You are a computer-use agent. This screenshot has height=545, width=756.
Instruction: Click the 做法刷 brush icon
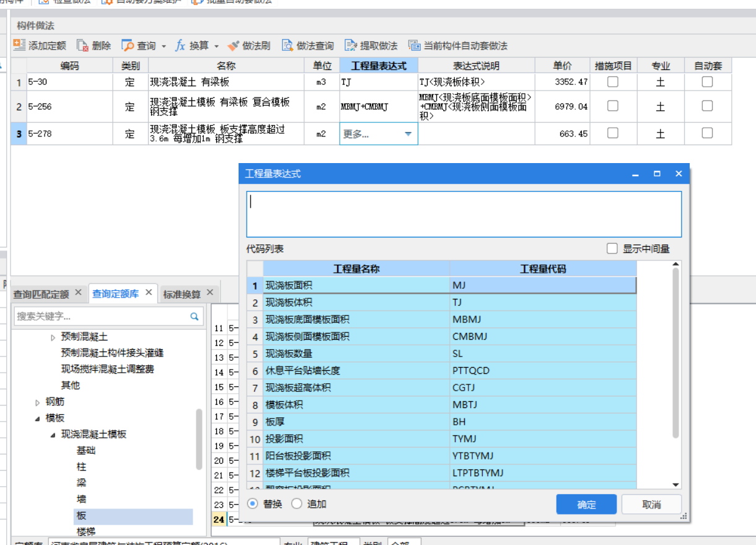coord(233,45)
